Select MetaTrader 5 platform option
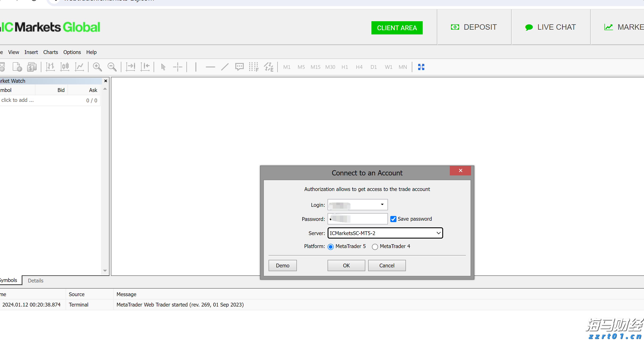This screenshot has width=644, height=340. click(x=331, y=247)
